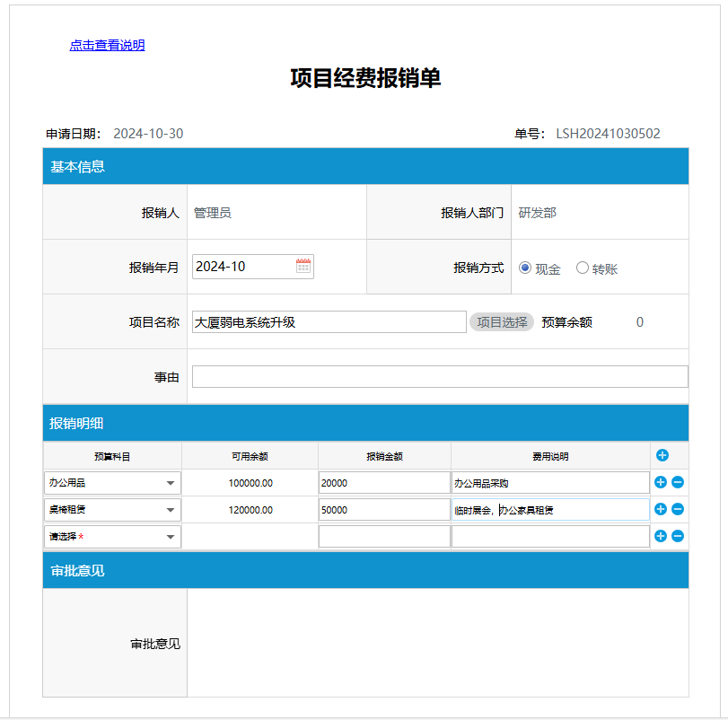Remove the empty 请选择 row
The image size is (728, 720).
[x=678, y=537]
